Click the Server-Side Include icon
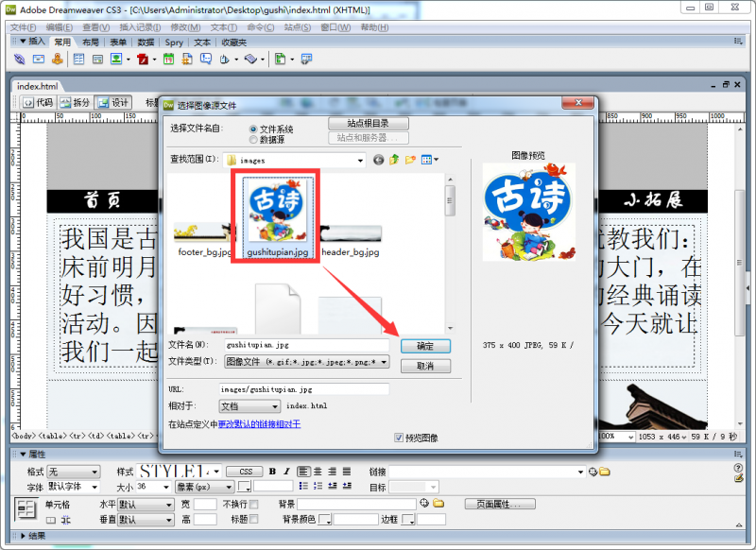The height and width of the screenshot is (550, 756). pyautogui.click(x=187, y=60)
